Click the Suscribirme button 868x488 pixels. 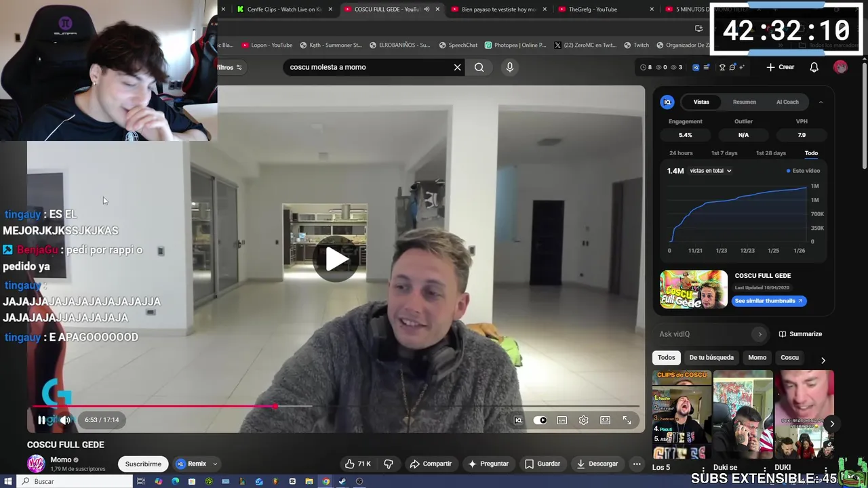143,464
